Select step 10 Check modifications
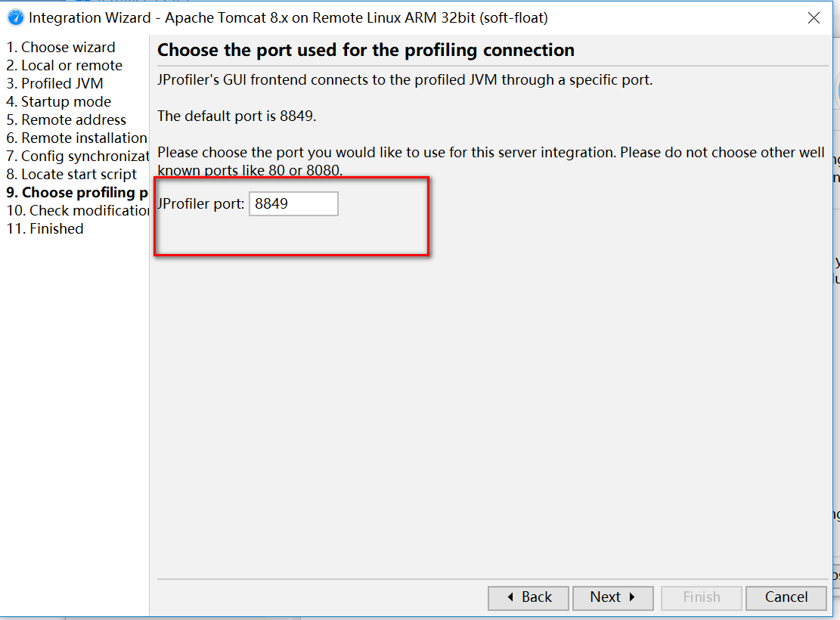The image size is (840, 620). pyautogui.click(x=77, y=211)
